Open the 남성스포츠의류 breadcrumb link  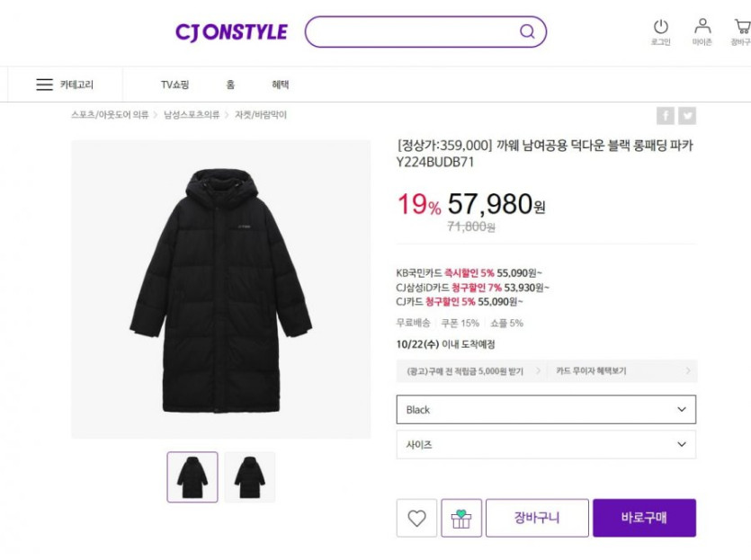click(x=192, y=115)
